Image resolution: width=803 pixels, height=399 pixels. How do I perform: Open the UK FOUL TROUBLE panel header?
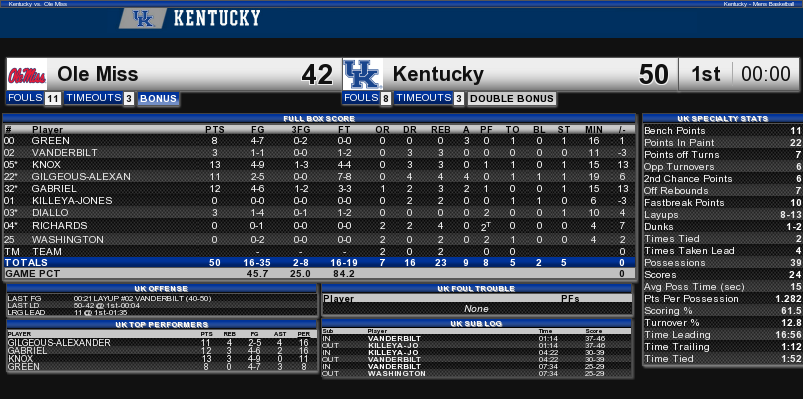(476, 289)
